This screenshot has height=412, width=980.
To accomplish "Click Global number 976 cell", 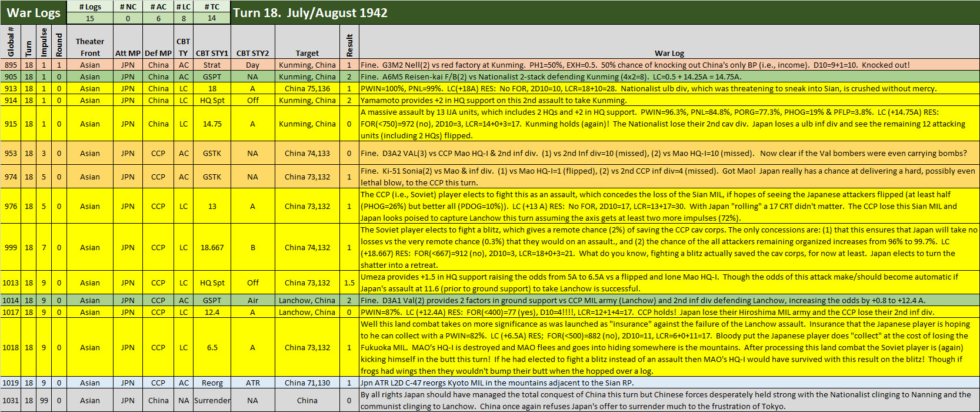I will click(x=11, y=206).
